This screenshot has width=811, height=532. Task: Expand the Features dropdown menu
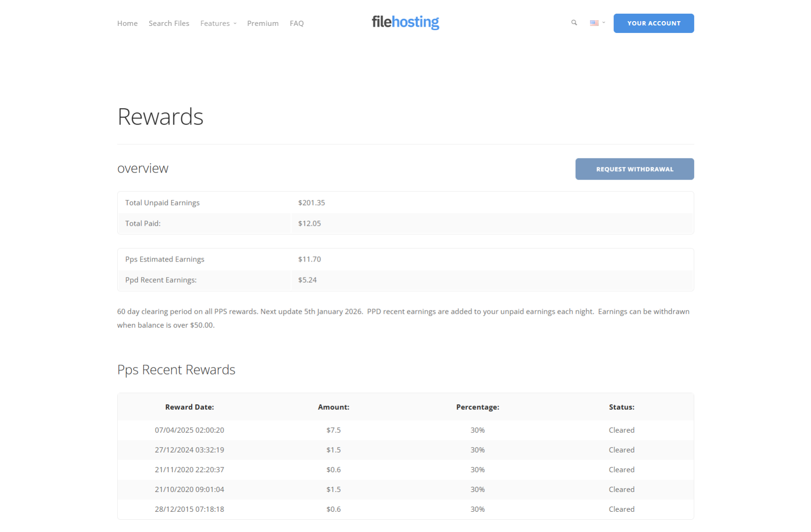(218, 24)
